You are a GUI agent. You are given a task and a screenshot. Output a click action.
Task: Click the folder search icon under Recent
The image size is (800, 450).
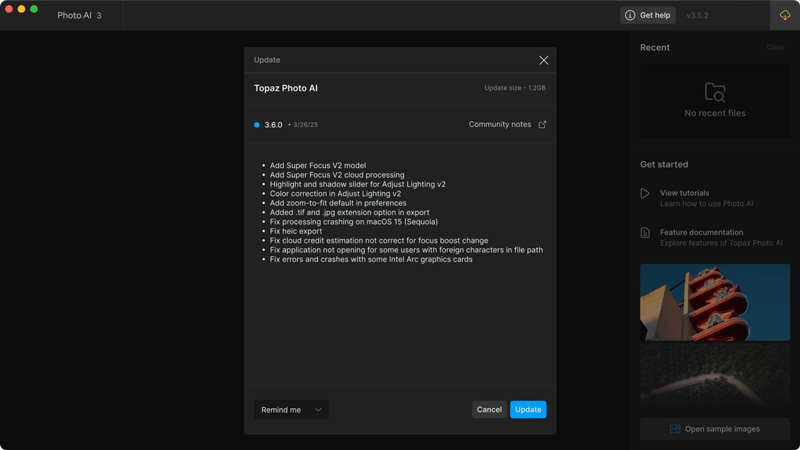click(715, 93)
